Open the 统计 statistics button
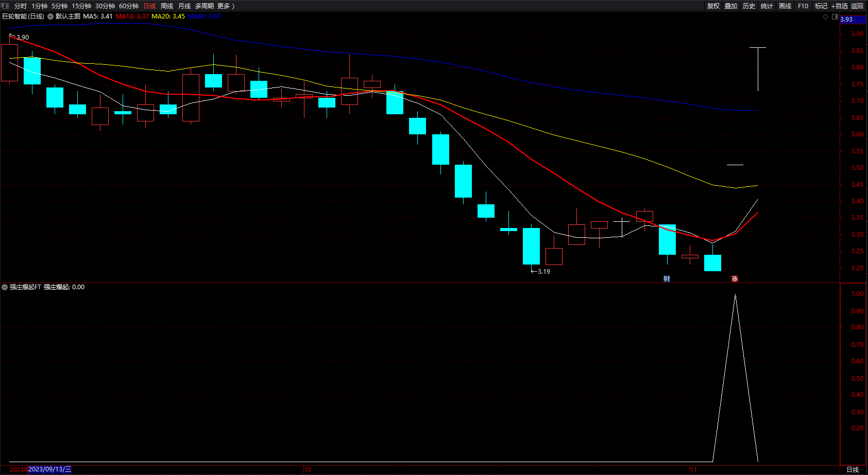868x475 pixels. coord(767,6)
